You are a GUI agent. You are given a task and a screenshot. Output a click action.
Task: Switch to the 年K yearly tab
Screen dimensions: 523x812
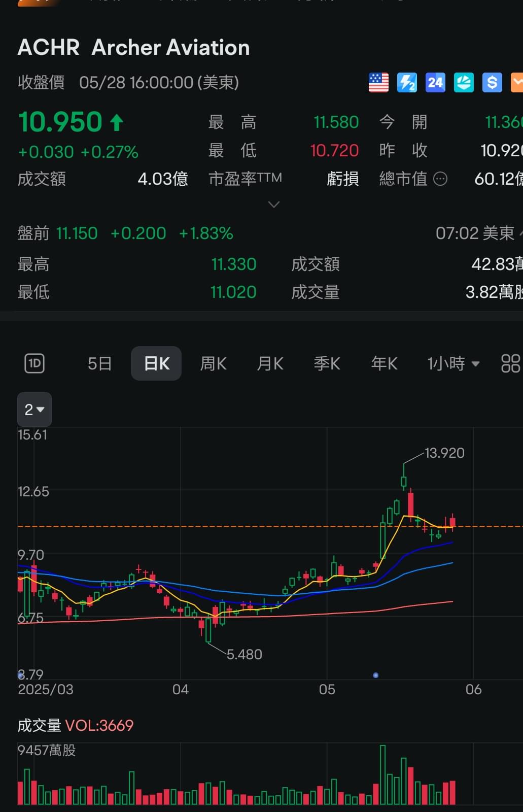(x=384, y=363)
